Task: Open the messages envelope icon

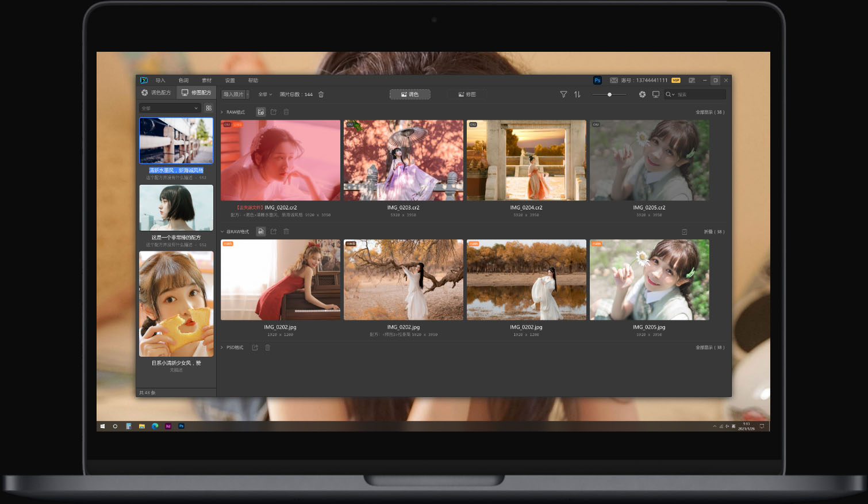Action: click(613, 81)
